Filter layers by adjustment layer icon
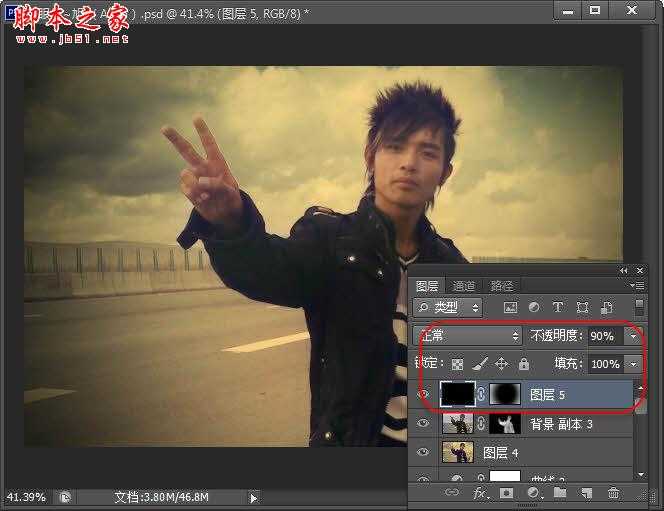The image size is (664, 511). point(534,307)
